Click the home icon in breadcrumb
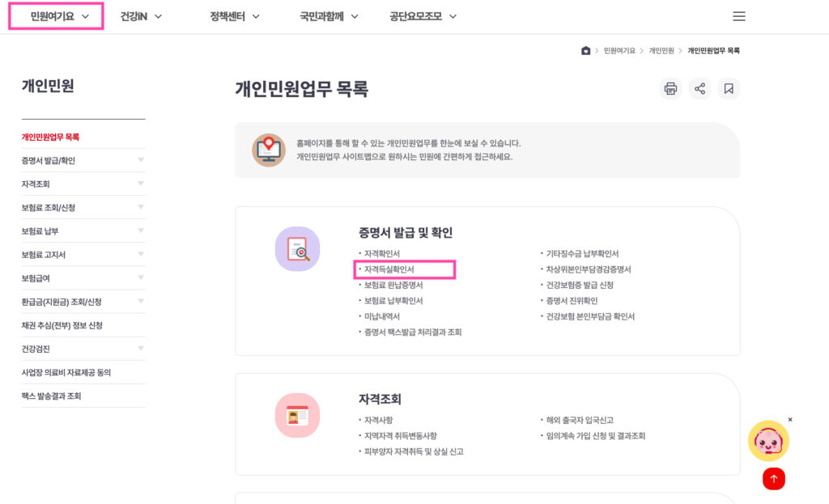Viewport: 829px width, 504px height. point(585,51)
